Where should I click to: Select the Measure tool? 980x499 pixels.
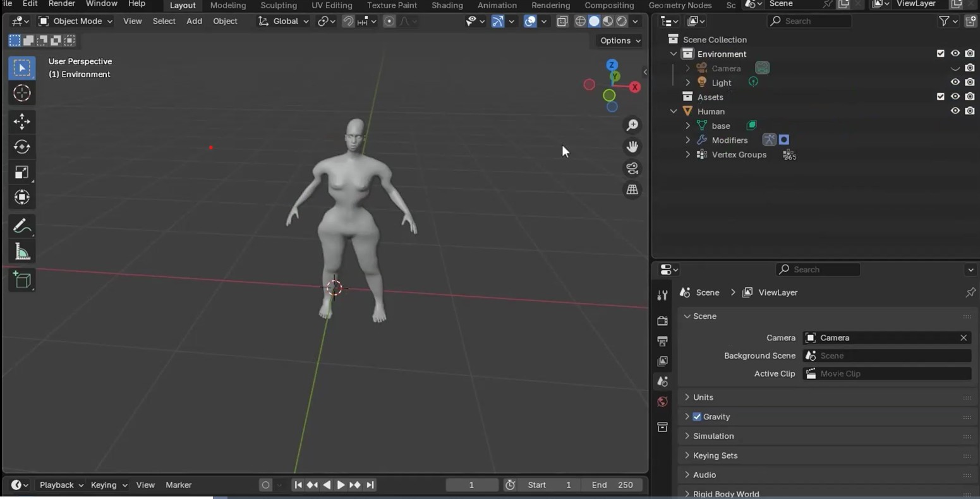22,252
